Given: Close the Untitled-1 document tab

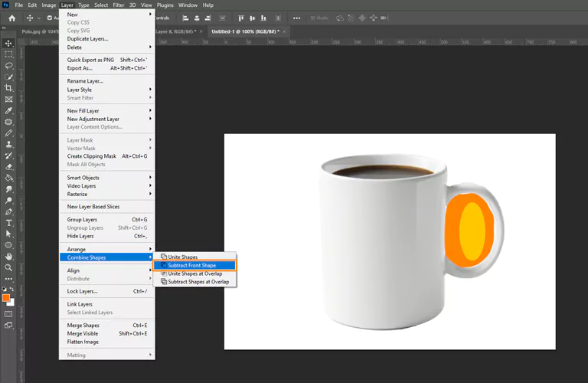Looking at the screenshot, I should click(284, 31).
